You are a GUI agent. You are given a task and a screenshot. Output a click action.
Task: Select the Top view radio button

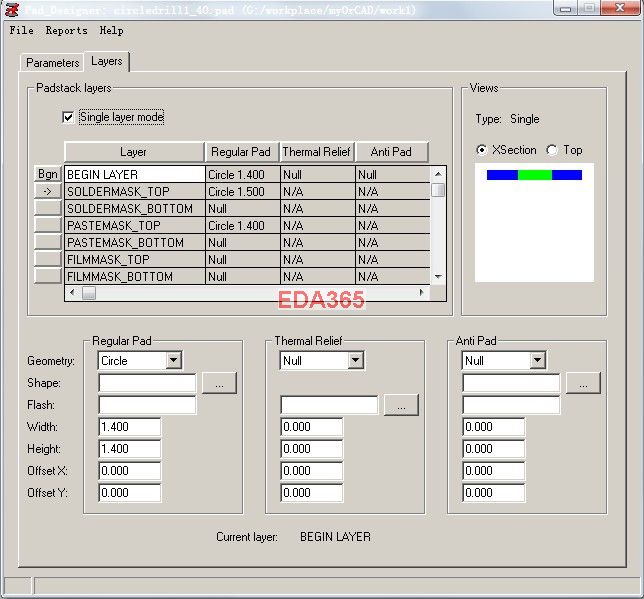(553, 150)
